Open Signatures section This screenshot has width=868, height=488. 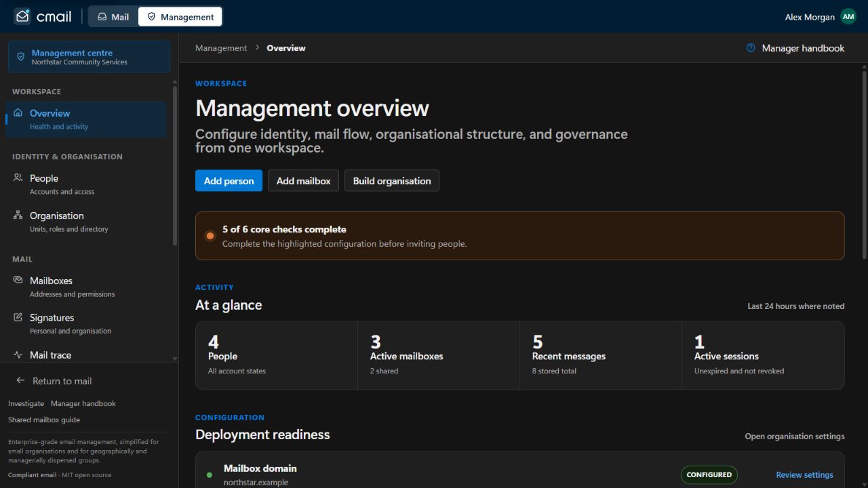pos(86,324)
